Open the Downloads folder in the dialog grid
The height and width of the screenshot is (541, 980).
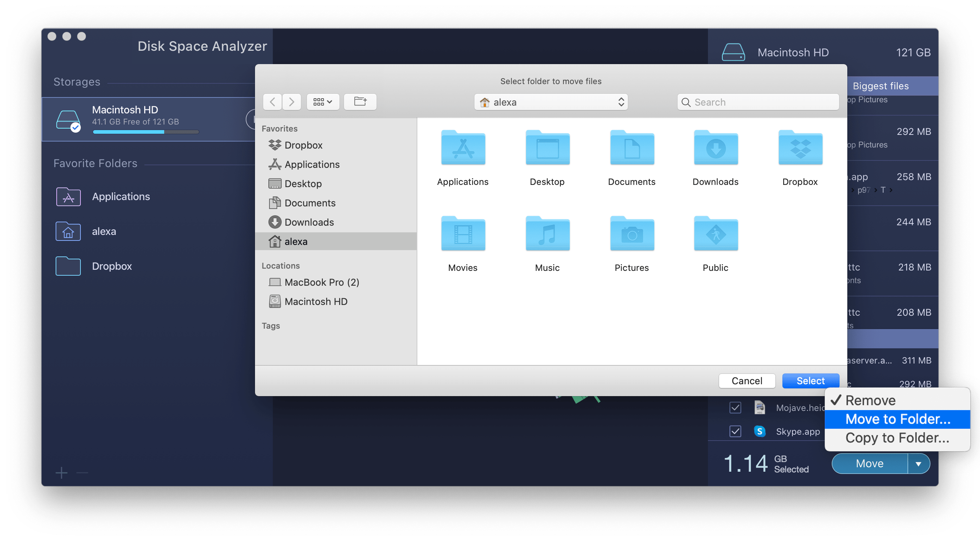(x=715, y=148)
